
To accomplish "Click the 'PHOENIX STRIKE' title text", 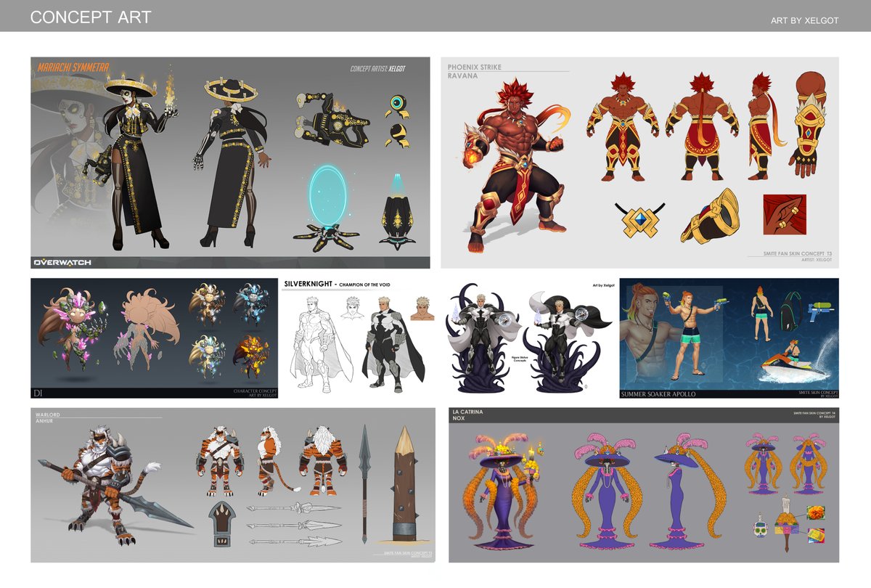I will pyautogui.click(x=475, y=67).
